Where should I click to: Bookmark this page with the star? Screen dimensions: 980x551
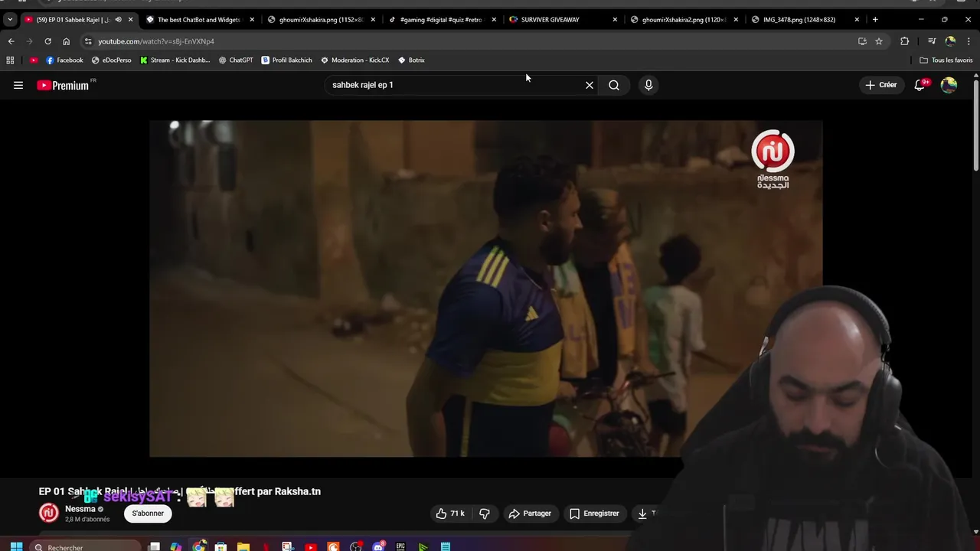point(879,41)
